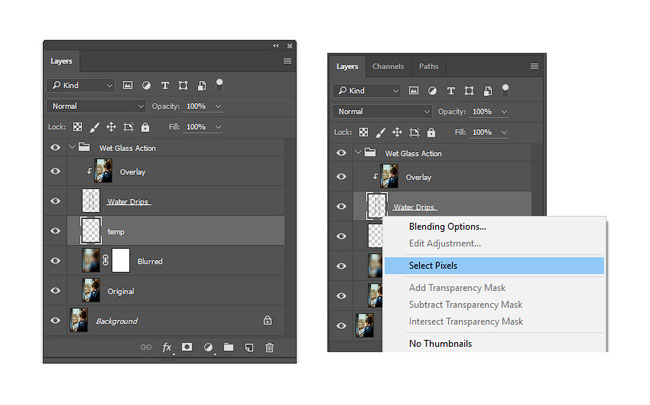
Task: Open Normal blend mode dropdown in left panel
Action: 96,107
